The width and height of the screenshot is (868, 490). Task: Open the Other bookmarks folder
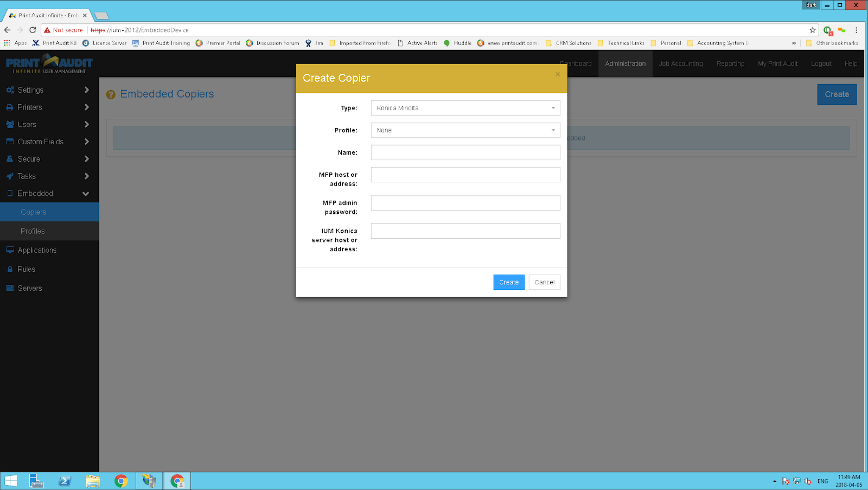pos(832,43)
